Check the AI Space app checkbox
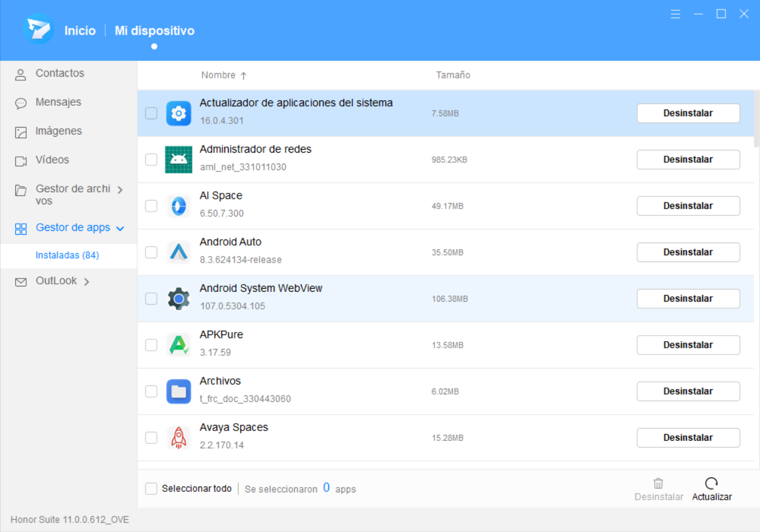Image resolution: width=760 pixels, height=532 pixels. click(151, 206)
